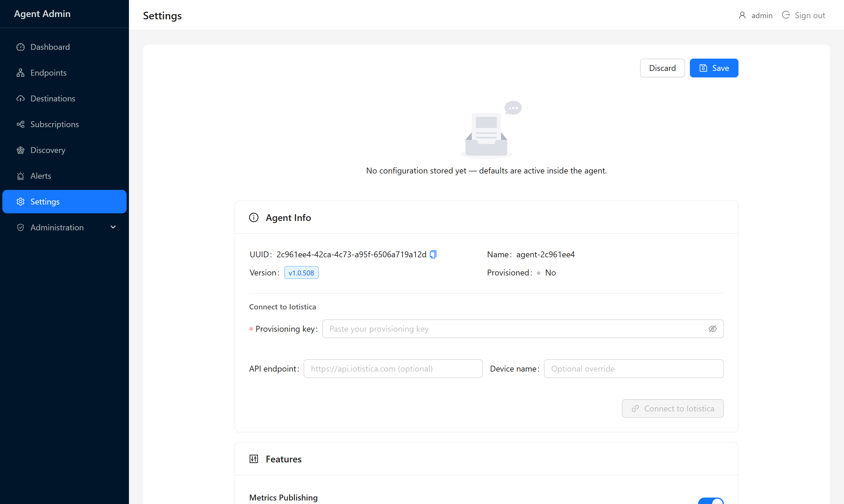Image resolution: width=844 pixels, height=504 pixels.
Task: Open the Dashboard page
Action: click(64, 47)
